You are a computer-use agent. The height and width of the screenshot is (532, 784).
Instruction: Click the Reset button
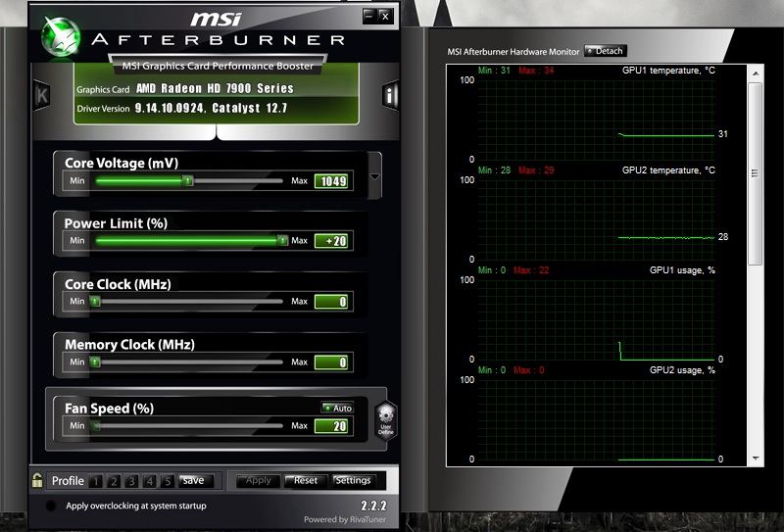(306, 480)
